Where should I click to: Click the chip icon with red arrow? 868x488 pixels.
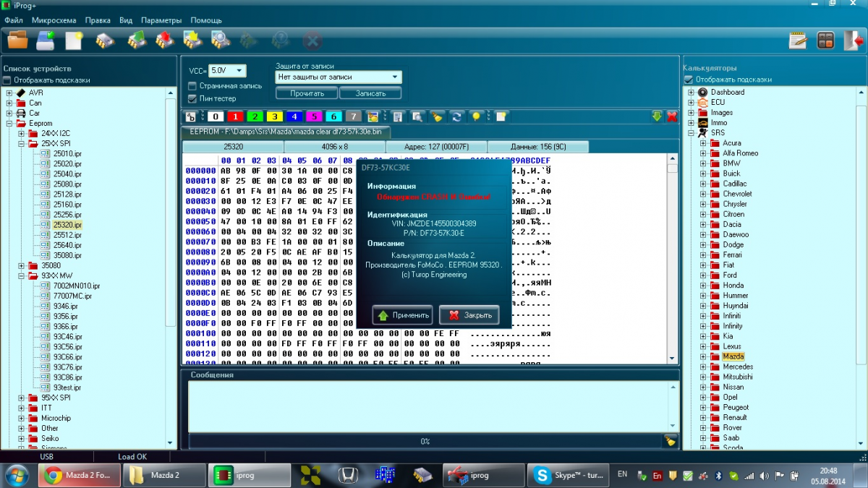pyautogui.click(x=165, y=39)
